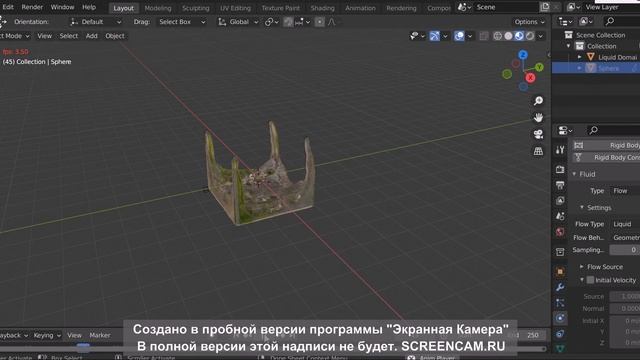Switch orthographic/perspective grid icon
Screen dimensions: 640x360
tap(538, 151)
